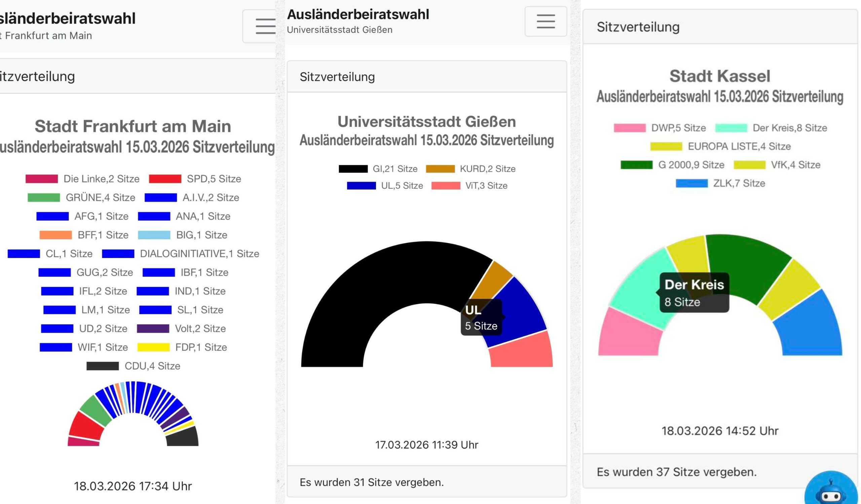
Task: Click the BIG light blue legend swatch
Action: (154, 235)
